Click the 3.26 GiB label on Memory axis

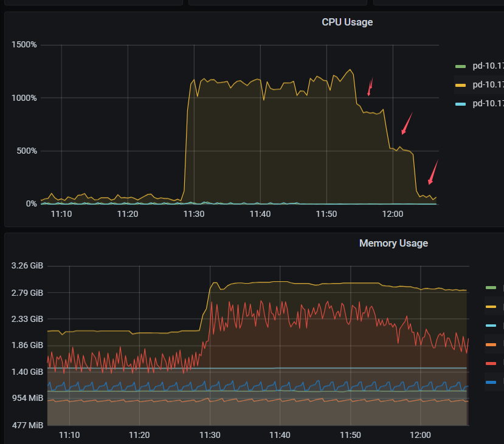pos(27,266)
